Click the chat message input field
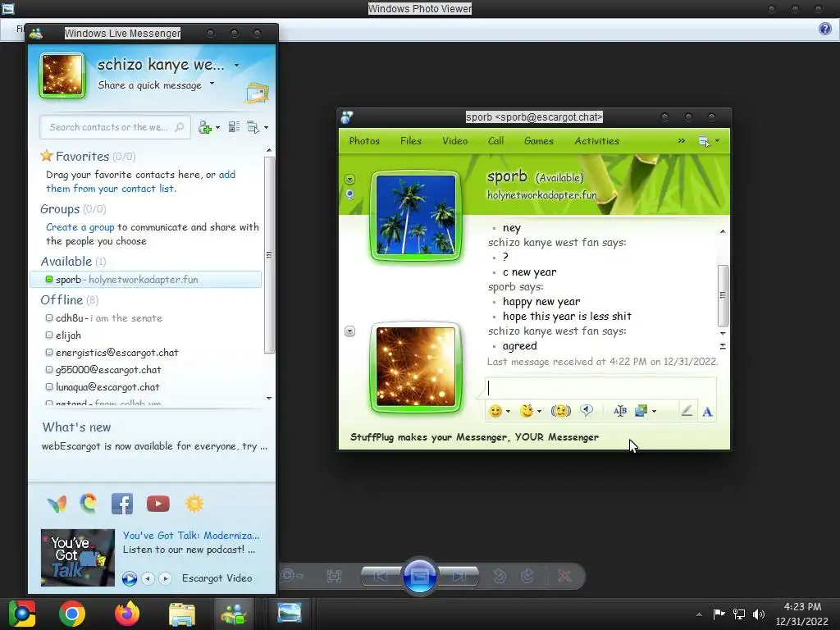This screenshot has width=840, height=630. tap(600, 388)
